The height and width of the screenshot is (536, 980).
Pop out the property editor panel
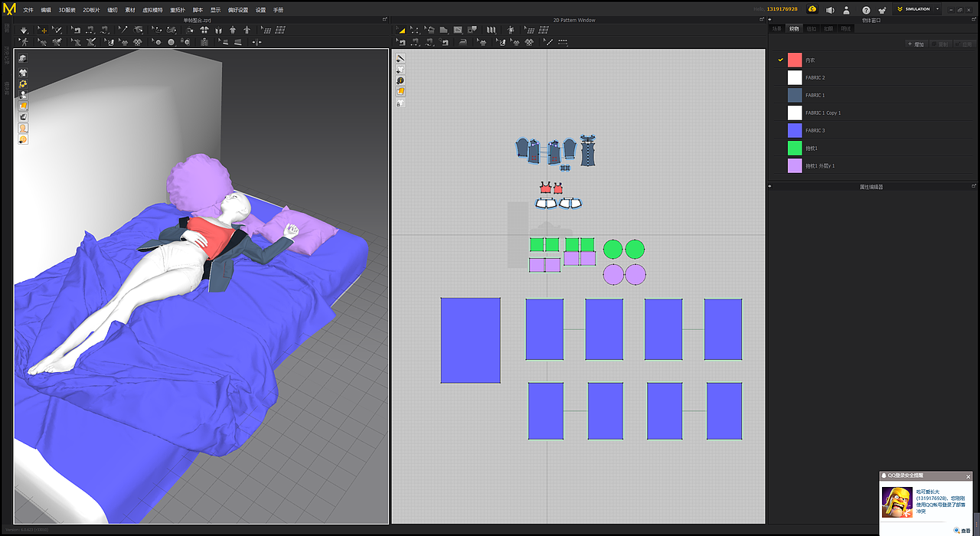975,186
